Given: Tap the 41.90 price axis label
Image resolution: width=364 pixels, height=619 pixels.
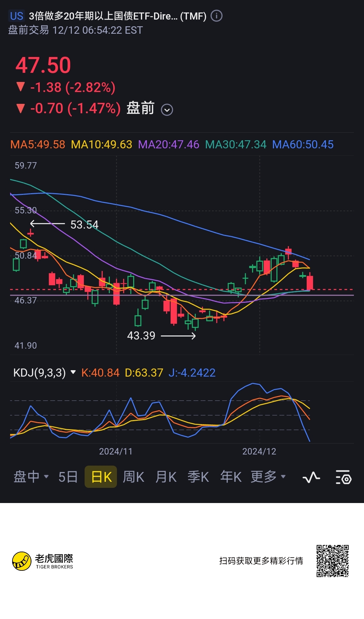Looking at the screenshot, I should tap(26, 346).
